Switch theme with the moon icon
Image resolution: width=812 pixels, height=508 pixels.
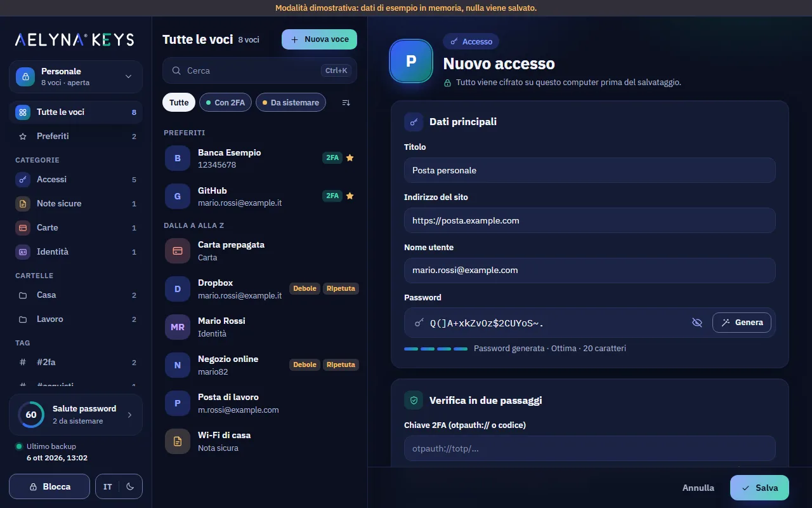[x=130, y=486]
